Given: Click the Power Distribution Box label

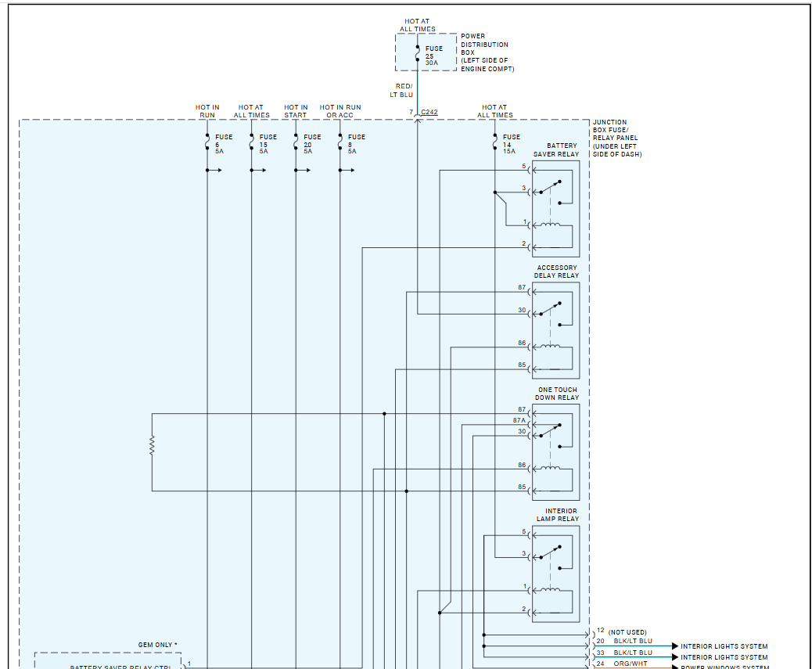Looking at the screenshot, I should pos(487,52).
